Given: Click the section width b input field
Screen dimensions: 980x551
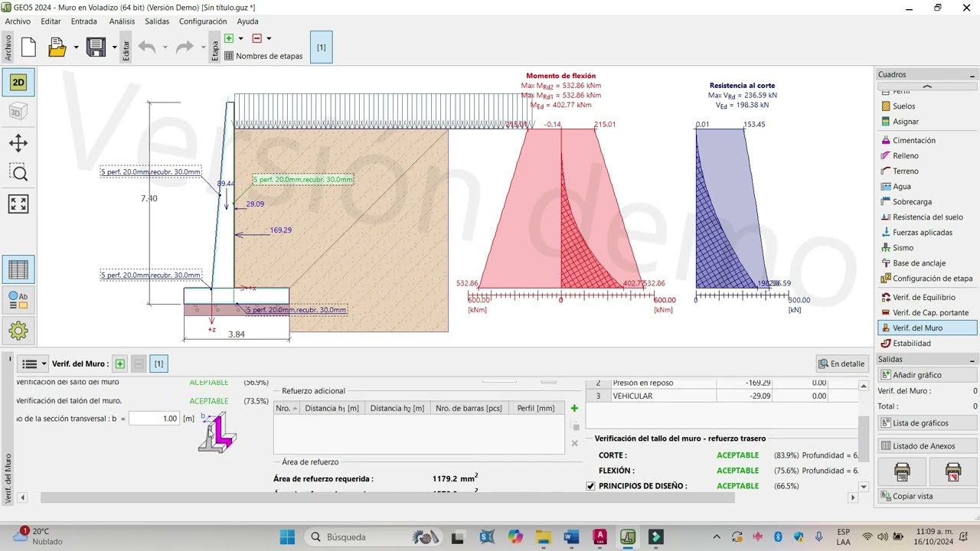Looking at the screenshot, I should point(155,419).
